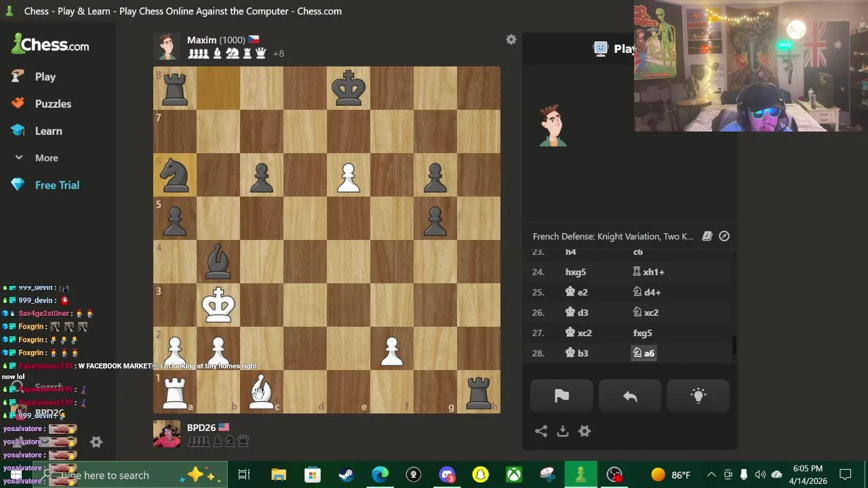Click the white bishop on c1
The image size is (868, 488).
click(262, 392)
